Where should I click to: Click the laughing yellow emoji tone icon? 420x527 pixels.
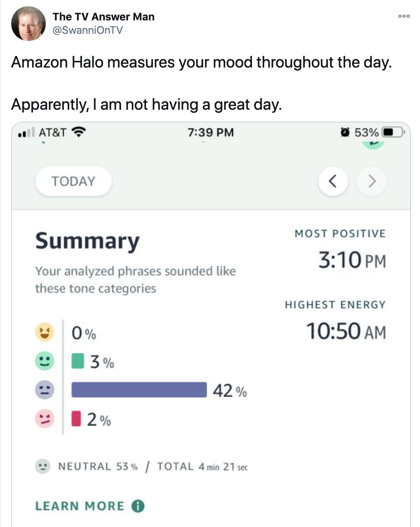click(x=45, y=332)
